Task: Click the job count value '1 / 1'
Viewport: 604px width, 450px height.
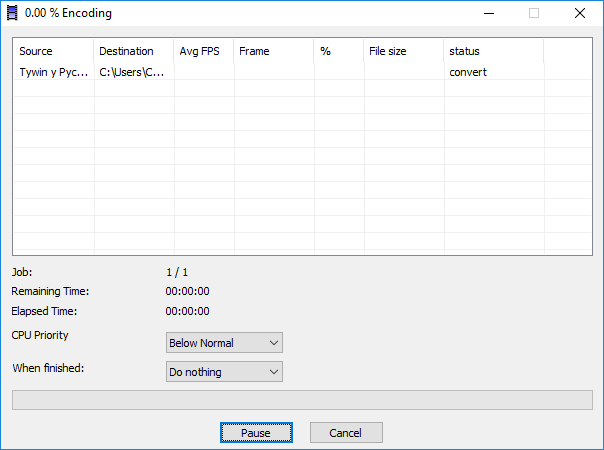Action: tap(177, 272)
